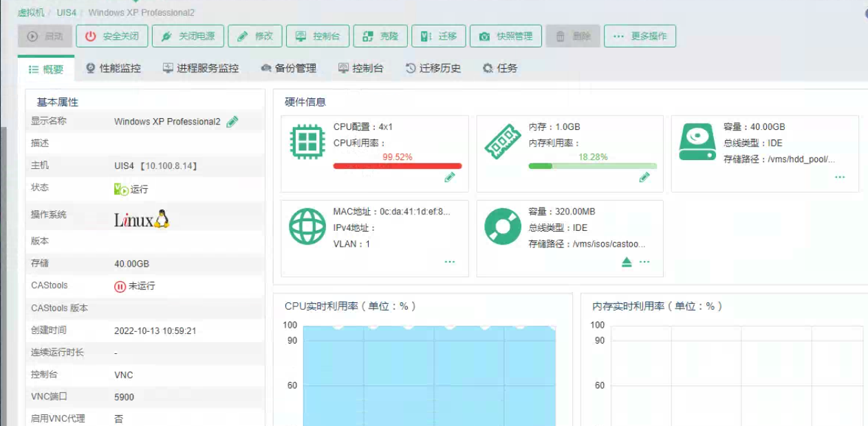
Task: Click the MAC地址 text in network card
Action: [391, 212]
